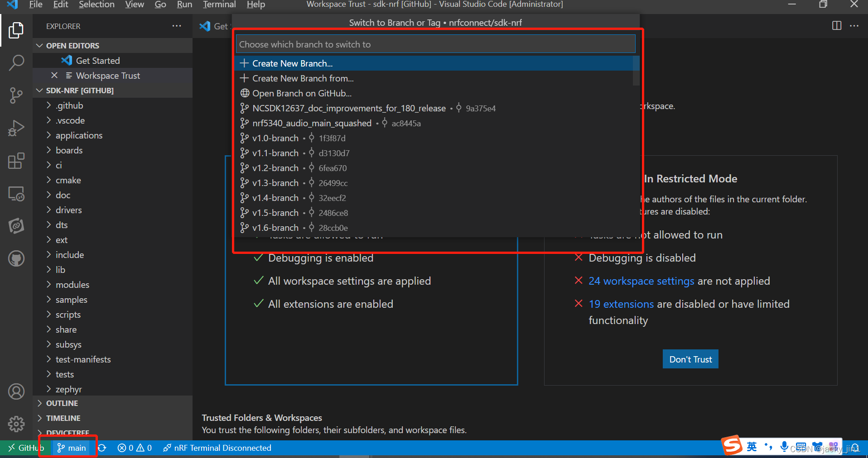Expand the samples folder
Screen dimensions: 868x458
click(x=113, y=300)
